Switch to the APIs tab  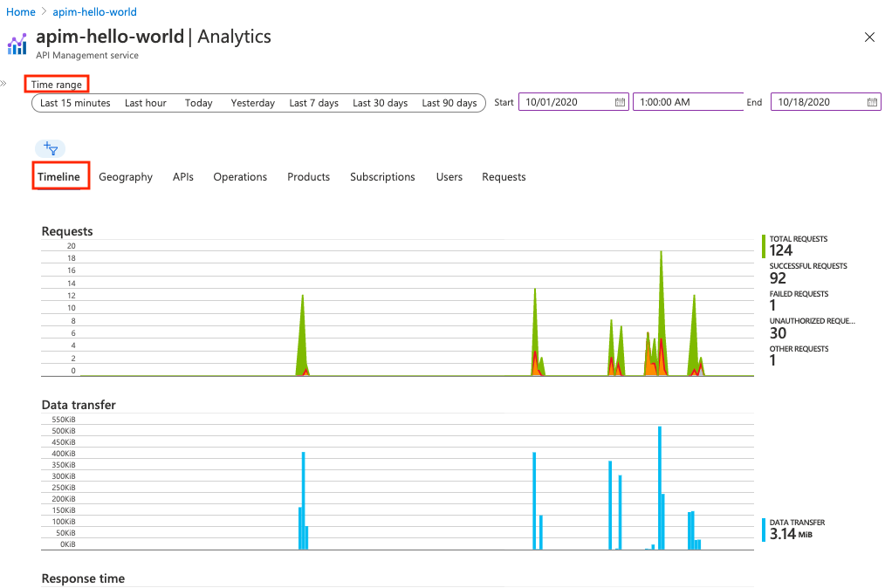click(183, 176)
